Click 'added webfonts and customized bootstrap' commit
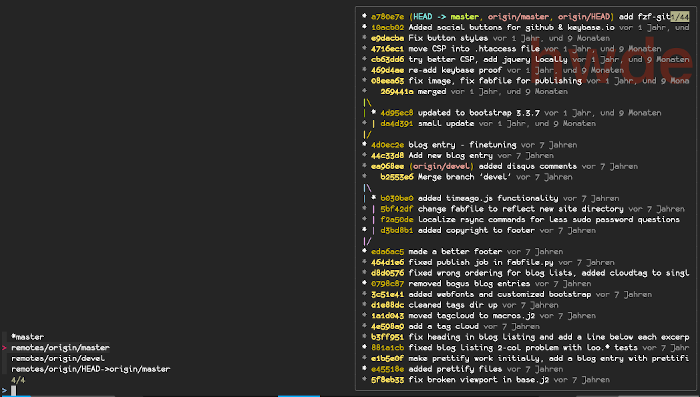 [500, 294]
